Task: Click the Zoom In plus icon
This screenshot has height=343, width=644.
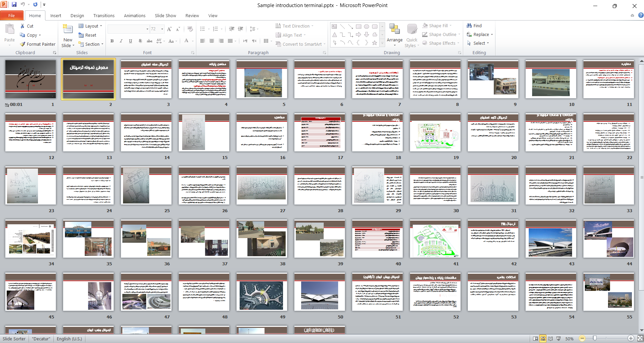Action: coord(631,338)
